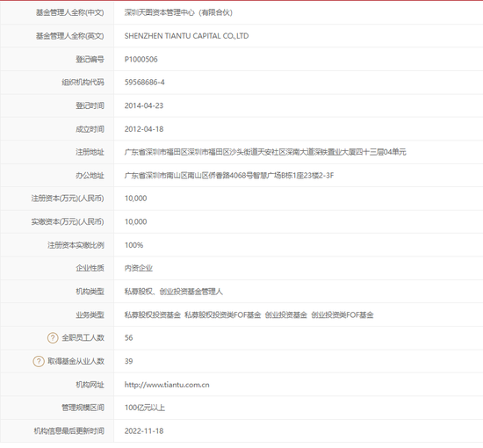The width and height of the screenshot is (483, 448).
Task: Click the 基金管理人全称(英文) label
Action: pos(70,36)
